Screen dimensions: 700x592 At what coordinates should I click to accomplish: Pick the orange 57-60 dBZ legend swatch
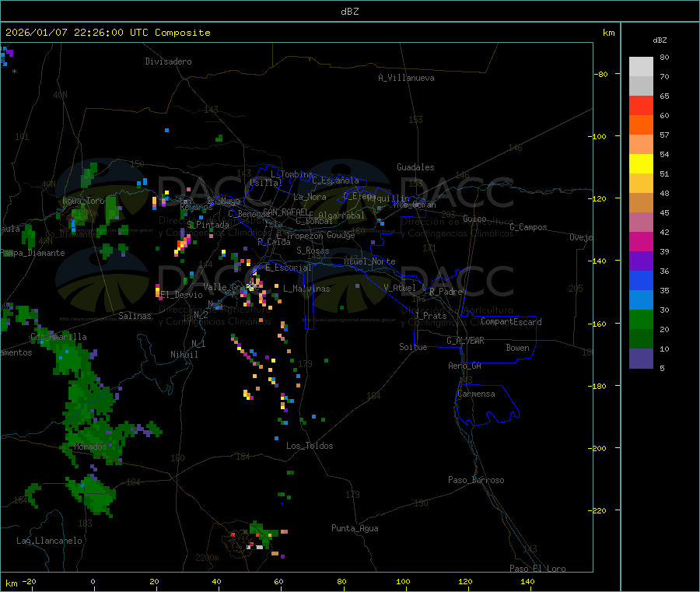(x=641, y=125)
